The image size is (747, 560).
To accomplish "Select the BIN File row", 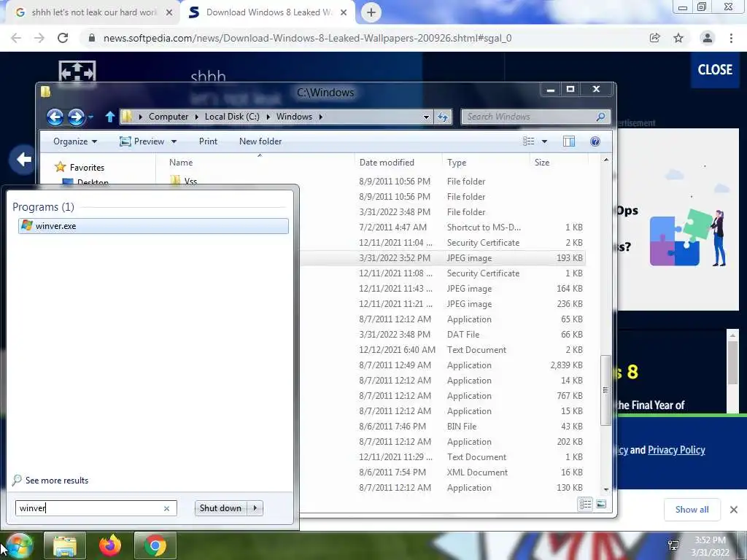I will 443,427.
